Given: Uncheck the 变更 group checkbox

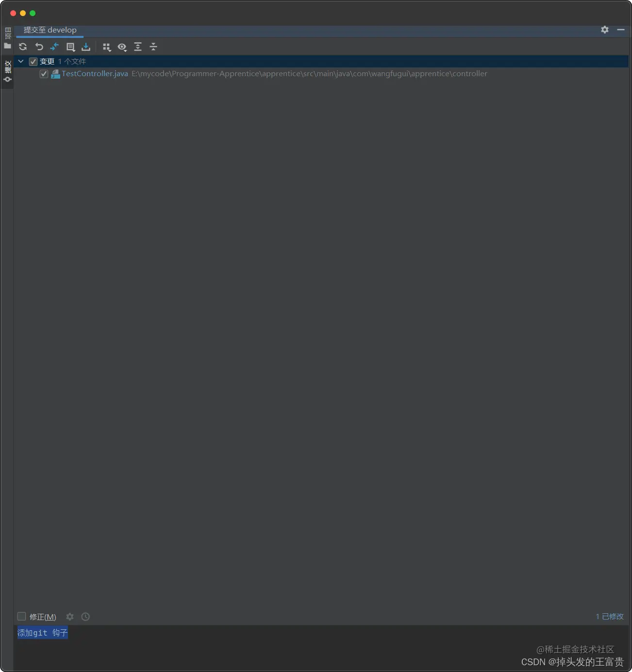Looking at the screenshot, I should coord(33,62).
